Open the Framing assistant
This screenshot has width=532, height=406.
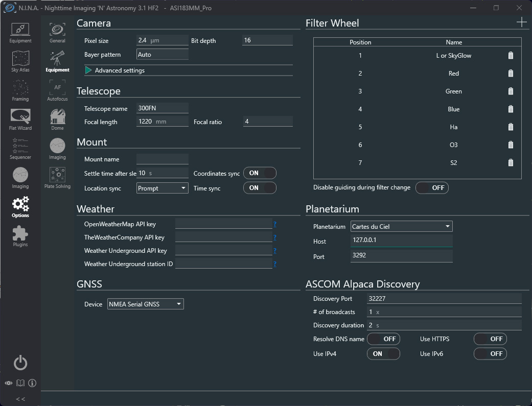(x=20, y=91)
